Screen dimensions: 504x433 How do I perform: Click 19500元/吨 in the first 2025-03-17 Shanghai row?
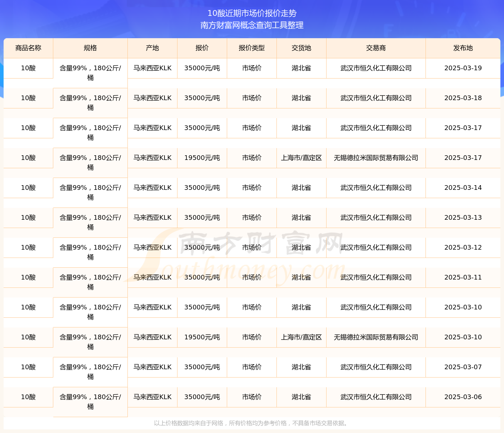202,158
